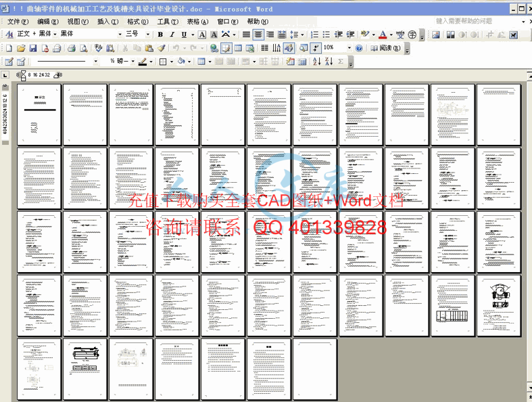Click the border color pen swatch
532x402 pixels.
click(143, 62)
